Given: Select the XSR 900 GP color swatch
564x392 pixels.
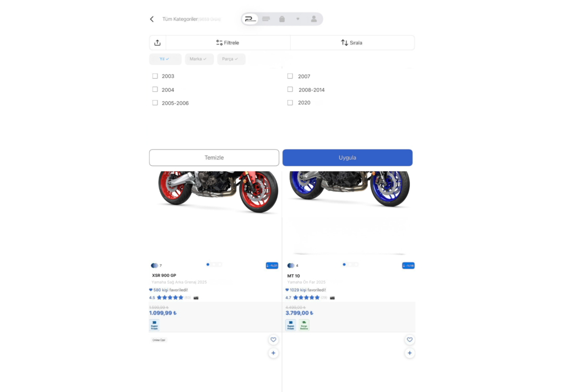Looking at the screenshot, I should click(x=154, y=265).
